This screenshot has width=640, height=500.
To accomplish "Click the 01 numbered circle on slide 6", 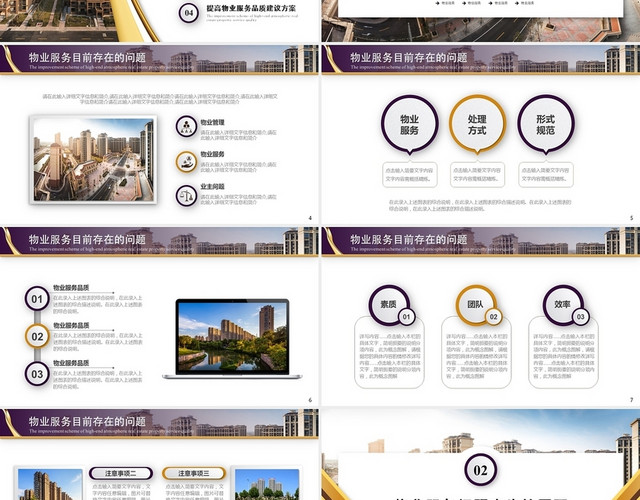I will point(37,299).
